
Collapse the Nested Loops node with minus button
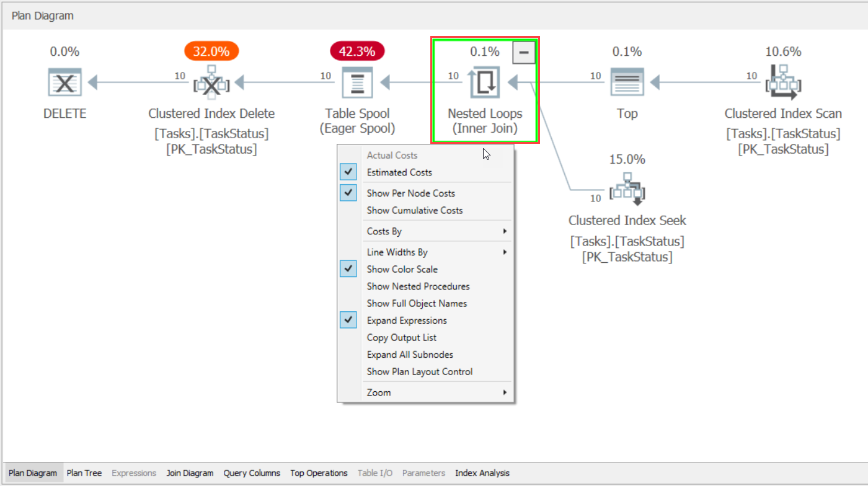point(524,53)
